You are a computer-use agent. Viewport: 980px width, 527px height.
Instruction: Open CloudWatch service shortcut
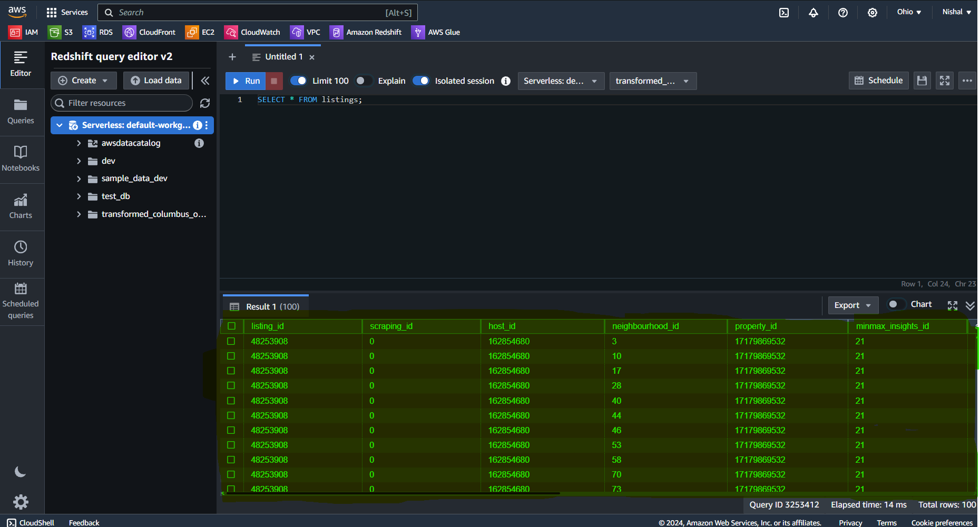pos(252,32)
